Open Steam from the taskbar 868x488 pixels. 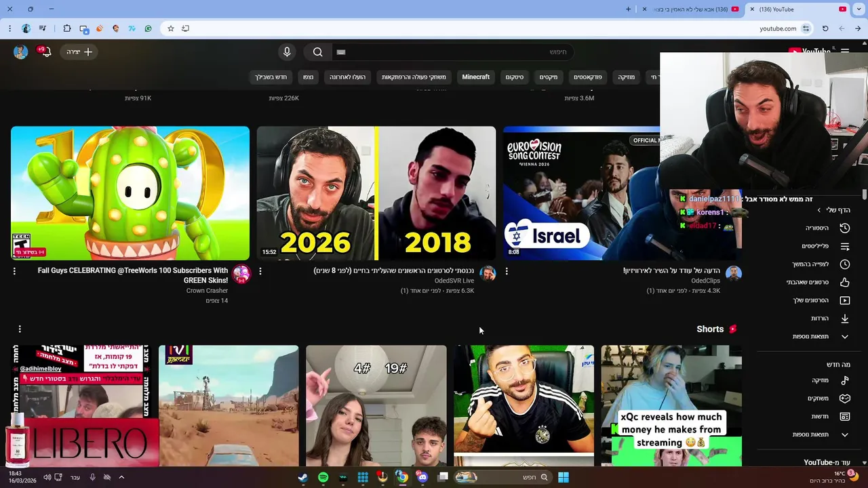[x=303, y=477]
